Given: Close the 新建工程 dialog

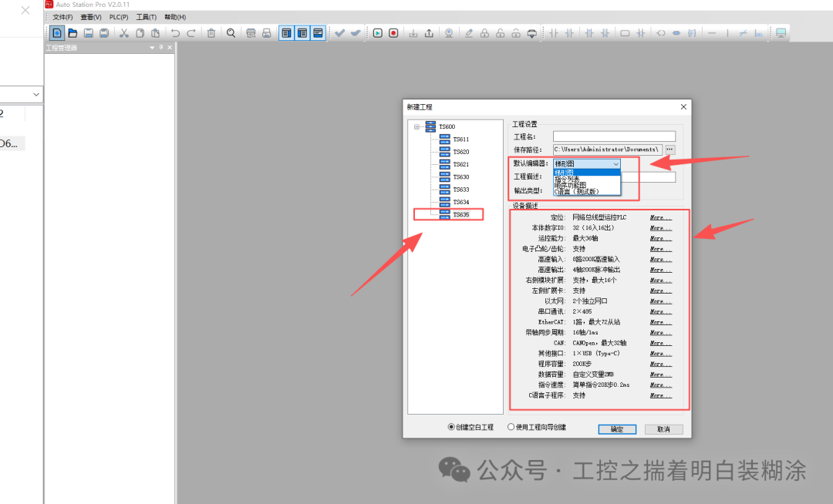Looking at the screenshot, I should coord(683,106).
